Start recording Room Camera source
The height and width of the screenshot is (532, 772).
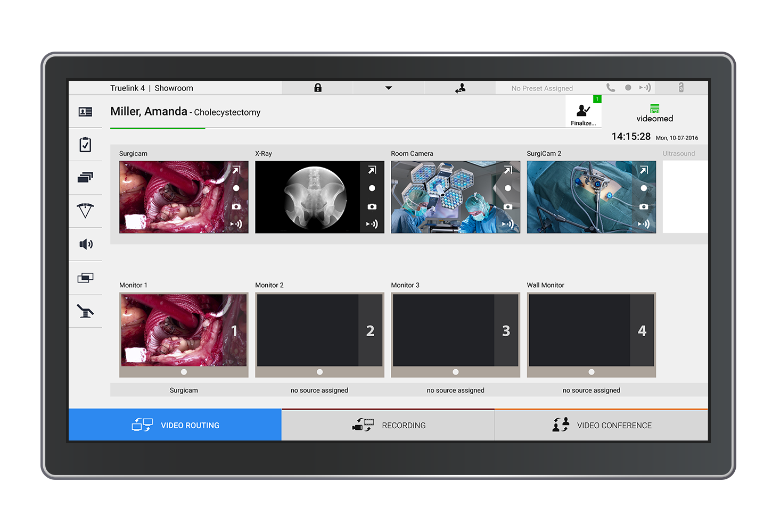click(508, 188)
